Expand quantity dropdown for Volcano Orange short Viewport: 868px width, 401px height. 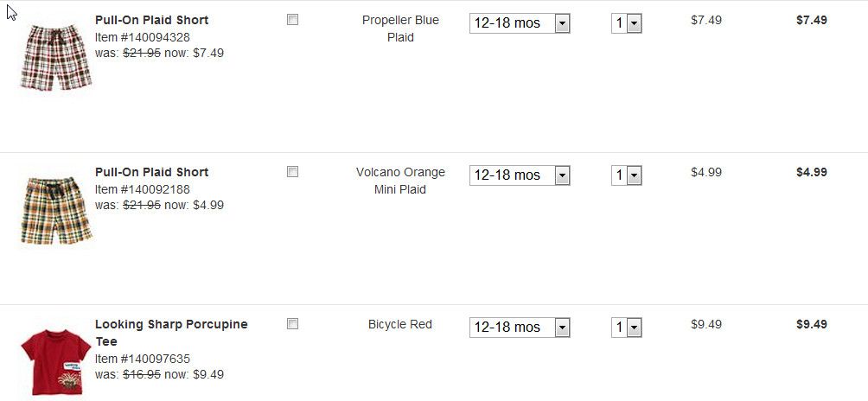(626, 175)
